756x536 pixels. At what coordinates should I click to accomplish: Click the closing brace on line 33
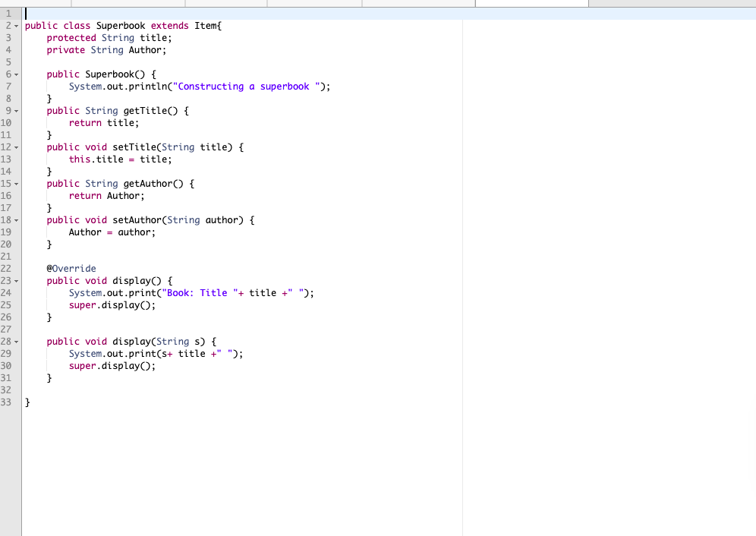[27, 402]
